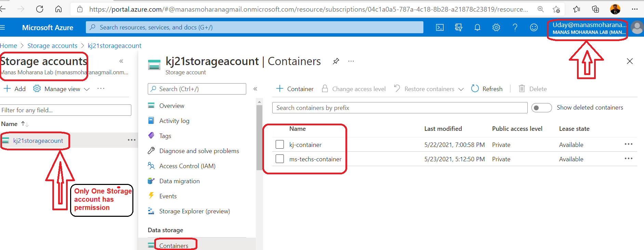
Task: Go to Home breadcrumb
Action: click(x=9, y=46)
